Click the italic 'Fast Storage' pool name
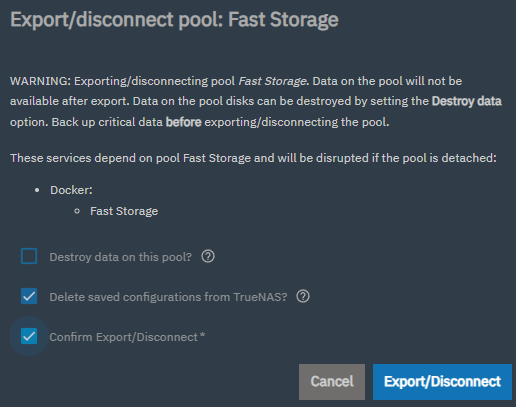 point(272,81)
